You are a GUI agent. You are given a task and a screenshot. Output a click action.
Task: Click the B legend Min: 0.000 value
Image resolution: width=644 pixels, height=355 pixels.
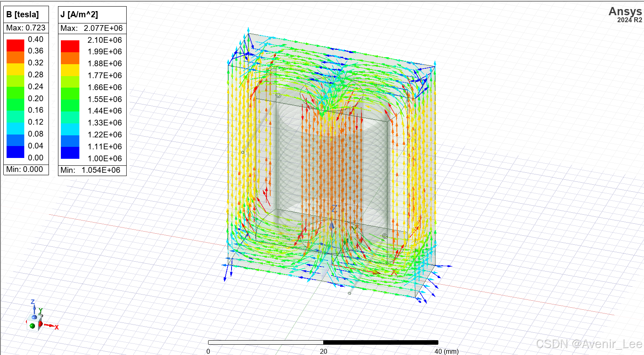coord(25,169)
